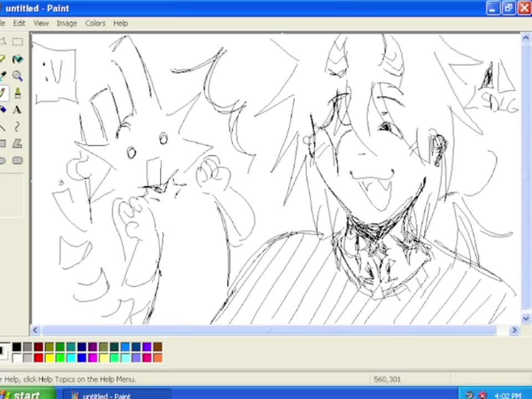Image resolution: width=532 pixels, height=399 pixels.
Task: Click the horizontal scrollbar right arrow
Action: click(514, 330)
